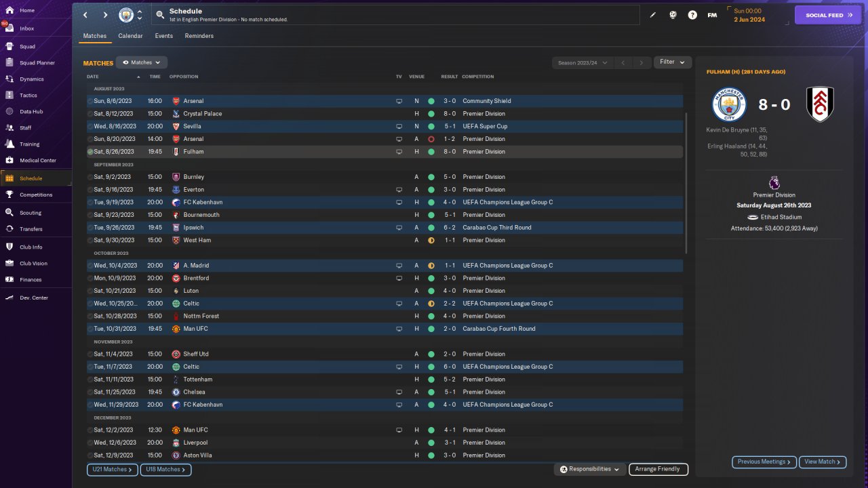Click the pencil edit icon

click(653, 15)
